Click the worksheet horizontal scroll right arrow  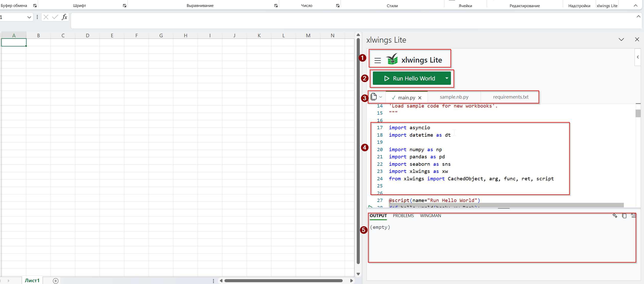[x=352, y=281]
